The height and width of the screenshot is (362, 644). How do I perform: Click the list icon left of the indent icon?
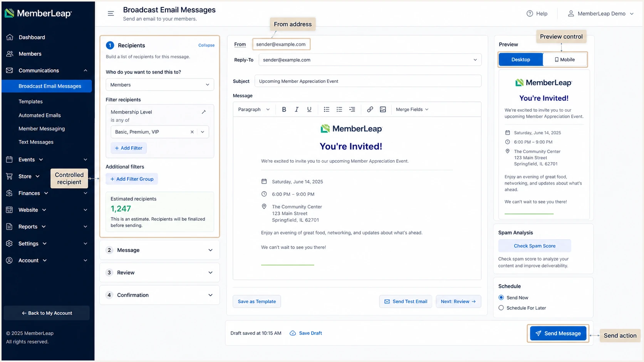tap(339, 110)
